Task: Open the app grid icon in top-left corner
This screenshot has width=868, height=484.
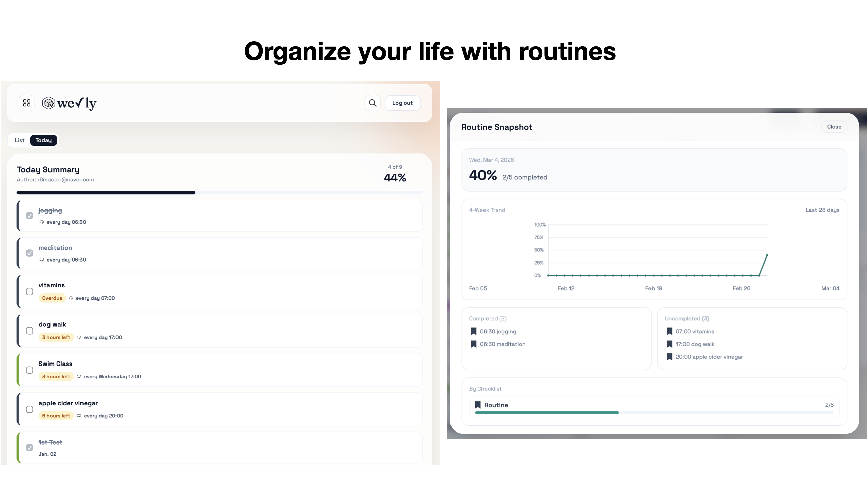Action: coord(27,103)
